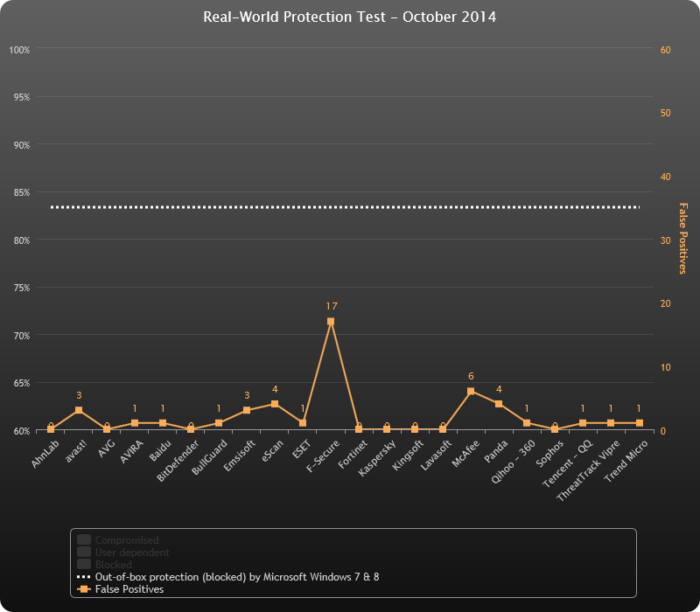The image size is (700, 612).
Task: Select the AVIRA data point marker
Action: tap(135, 423)
